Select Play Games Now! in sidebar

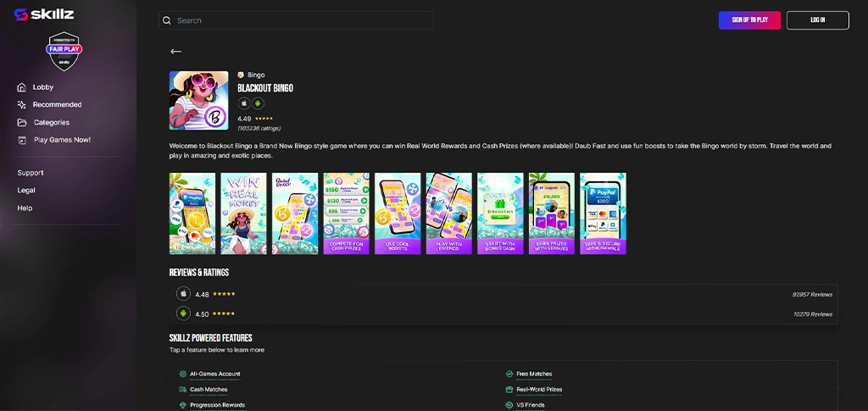tap(61, 140)
